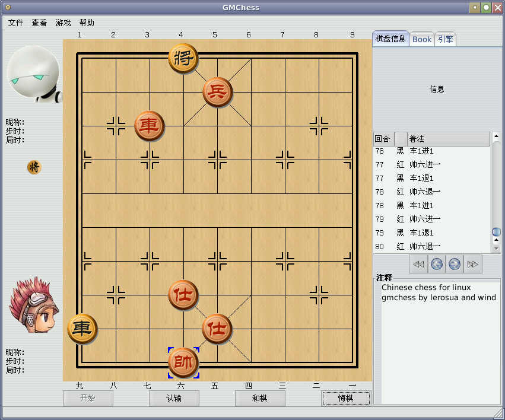Click the captured small 将 piece icon
Image resolution: width=505 pixels, height=420 pixels.
34,167
